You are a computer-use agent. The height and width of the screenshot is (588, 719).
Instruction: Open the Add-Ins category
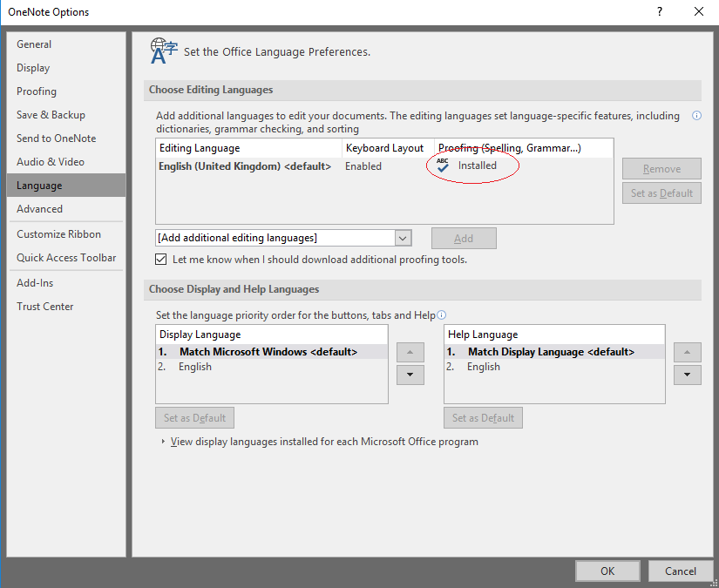tap(66, 283)
